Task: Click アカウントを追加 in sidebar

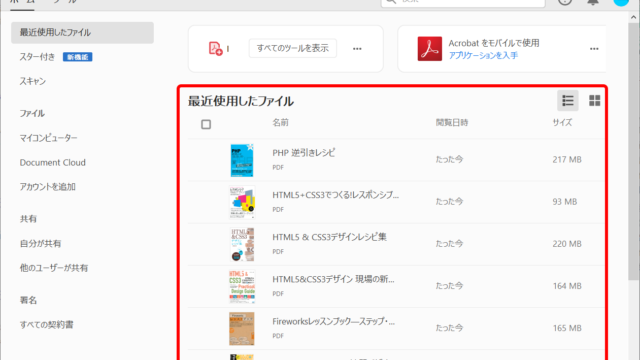Action: tap(48, 187)
